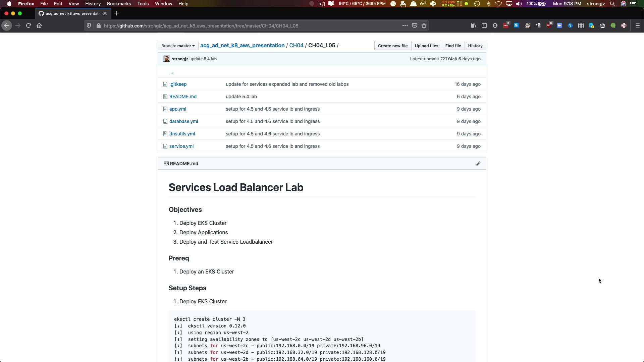Open the History menu in menu bar
This screenshot has width=644, height=362.
tap(93, 4)
